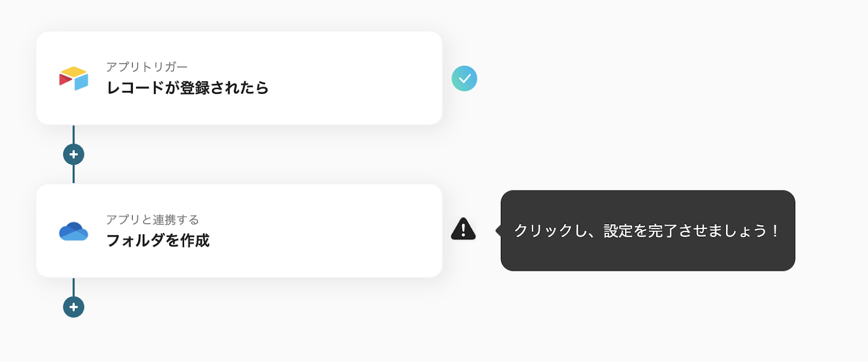This screenshot has width=868, height=362.
Task: Click connector line under フォルダを作成 card
Action: 74,287
